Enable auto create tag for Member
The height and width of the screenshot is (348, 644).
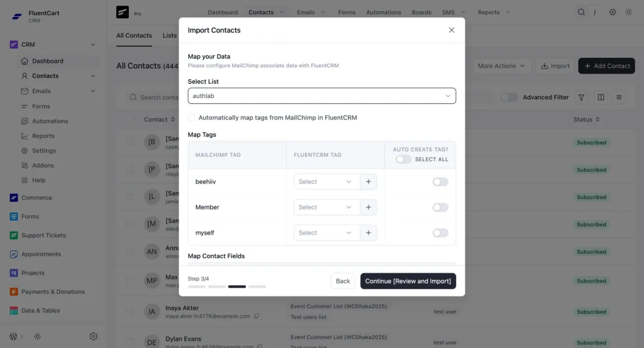pyautogui.click(x=440, y=207)
